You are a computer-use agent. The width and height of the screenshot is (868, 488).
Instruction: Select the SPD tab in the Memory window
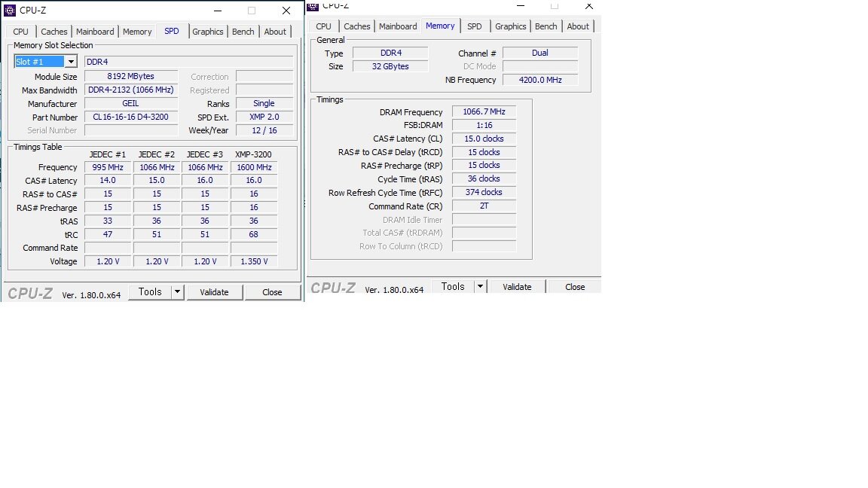[x=474, y=26]
